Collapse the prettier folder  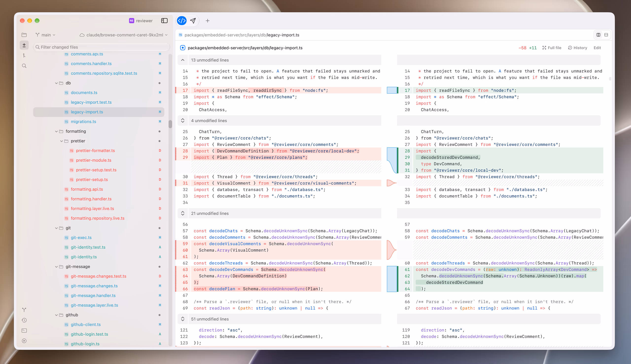click(62, 141)
